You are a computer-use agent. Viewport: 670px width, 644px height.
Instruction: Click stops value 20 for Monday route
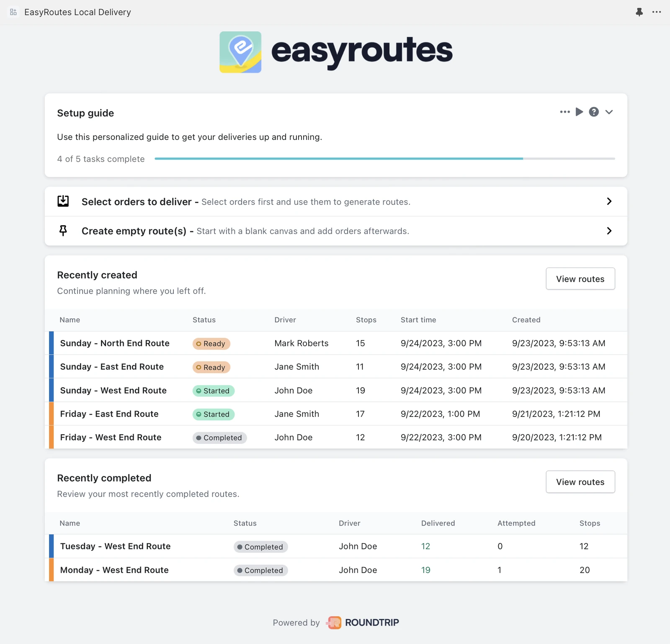click(585, 570)
